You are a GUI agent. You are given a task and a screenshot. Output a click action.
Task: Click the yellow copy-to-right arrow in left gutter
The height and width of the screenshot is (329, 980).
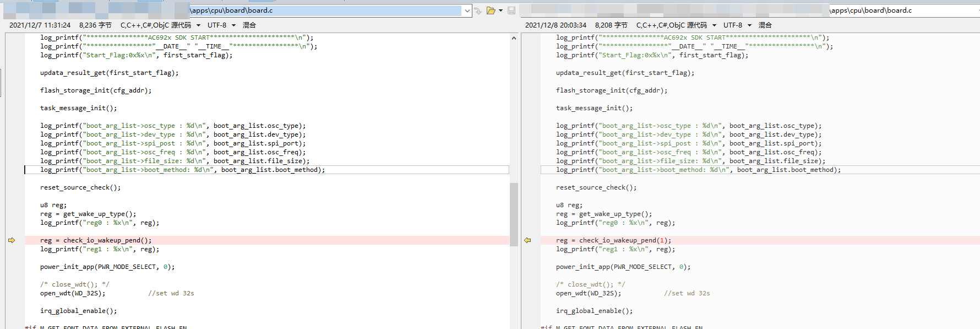(x=12, y=240)
